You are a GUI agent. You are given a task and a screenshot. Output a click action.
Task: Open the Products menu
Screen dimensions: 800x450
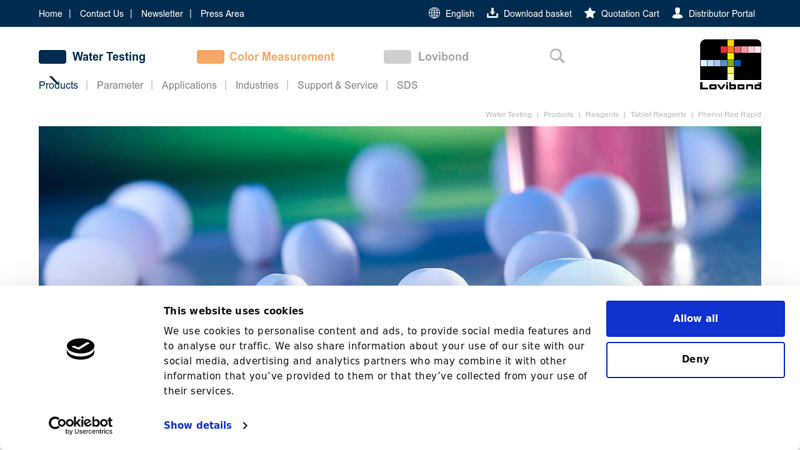pos(58,86)
